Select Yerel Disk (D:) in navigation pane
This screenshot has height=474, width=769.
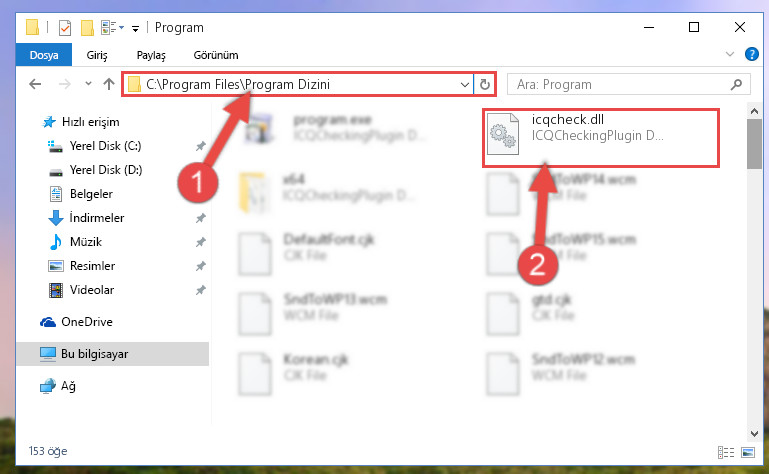tap(106, 170)
